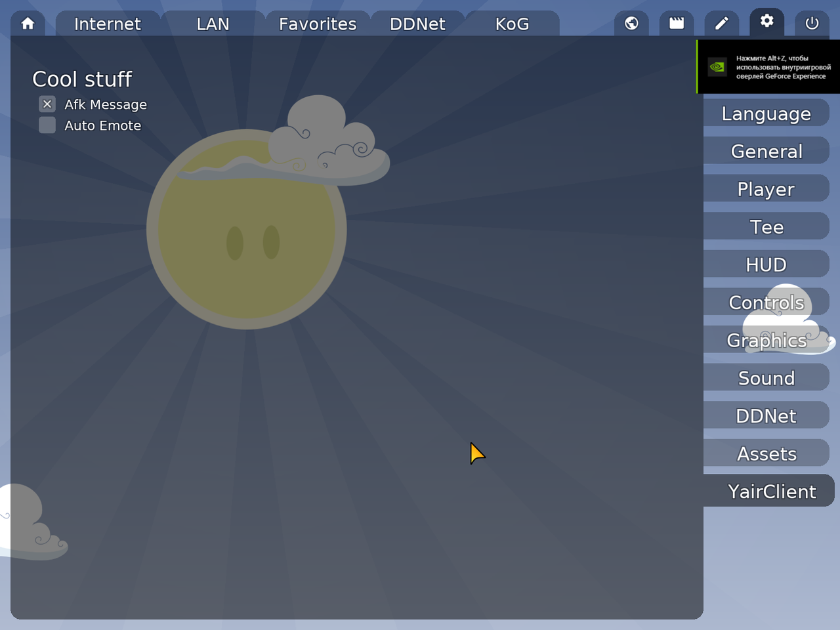Select the KoG tab
Image resolution: width=840 pixels, height=630 pixels.
[x=512, y=24]
